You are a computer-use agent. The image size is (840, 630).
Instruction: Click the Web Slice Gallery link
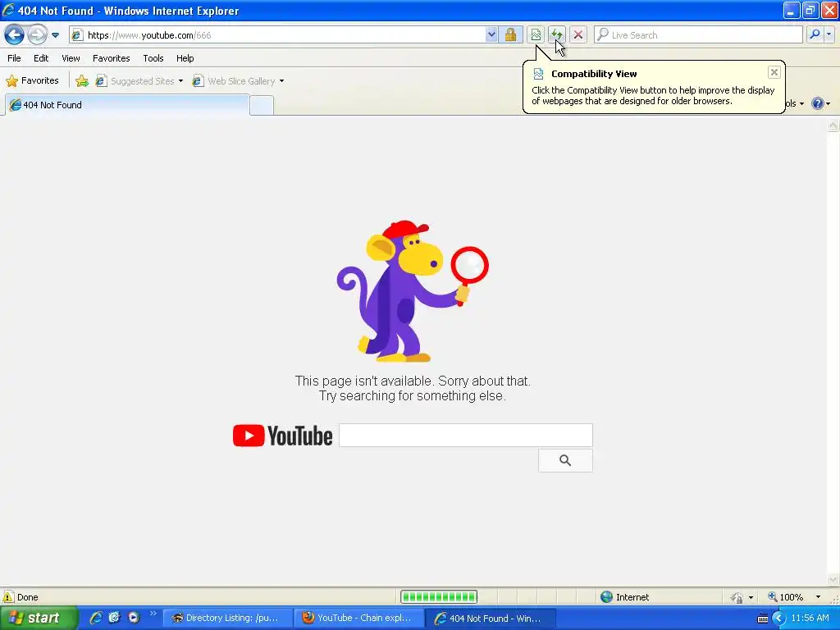234,81
